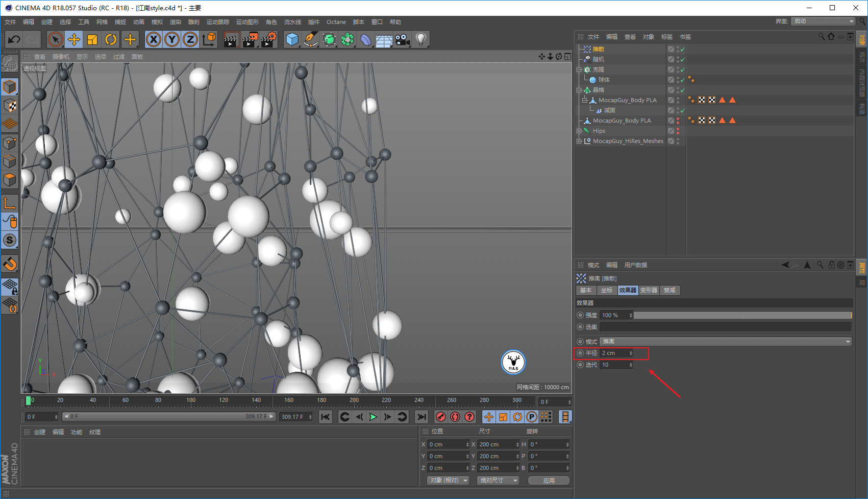Collapse the 克隆 cloner object
The width and height of the screenshot is (868, 499).
579,69
